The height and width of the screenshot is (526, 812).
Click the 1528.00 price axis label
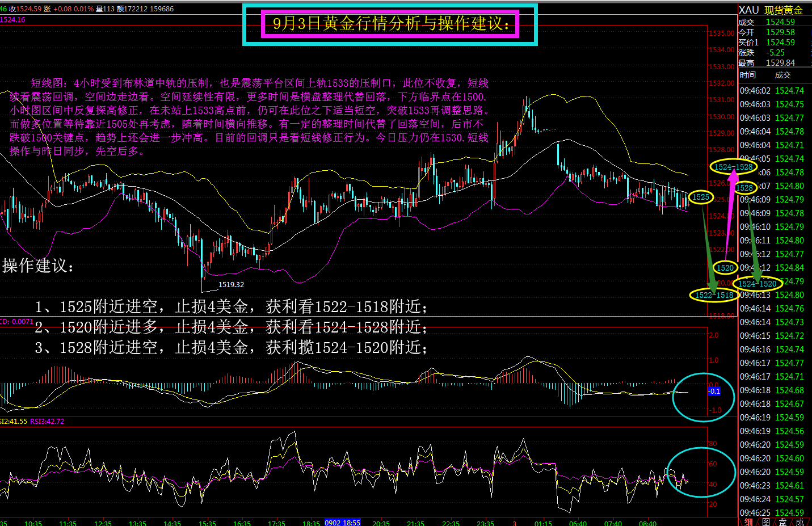(721, 150)
